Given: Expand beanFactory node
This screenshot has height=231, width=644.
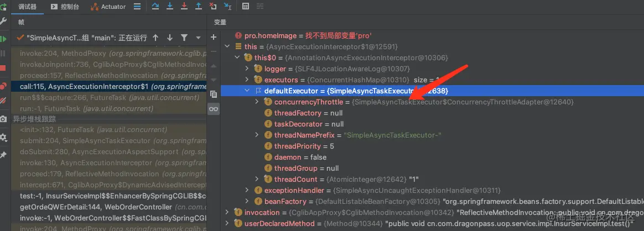Looking at the screenshot, I should click(x=247, y=202).
